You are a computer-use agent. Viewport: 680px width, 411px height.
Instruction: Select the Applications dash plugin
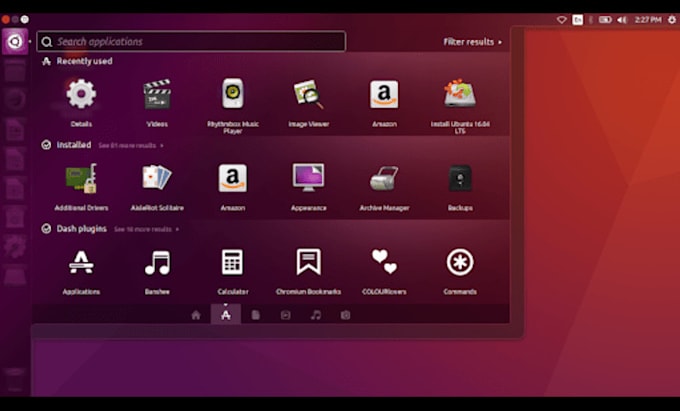click(x=81, y=262)
